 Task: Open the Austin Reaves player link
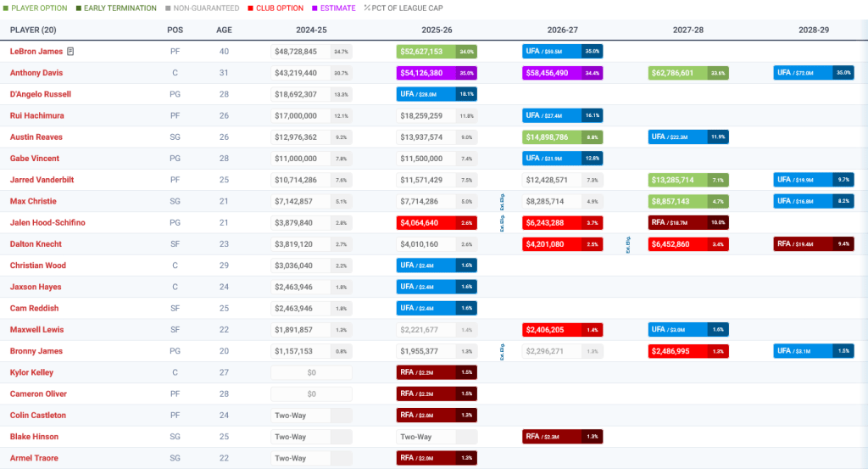[x=36, y=137]
